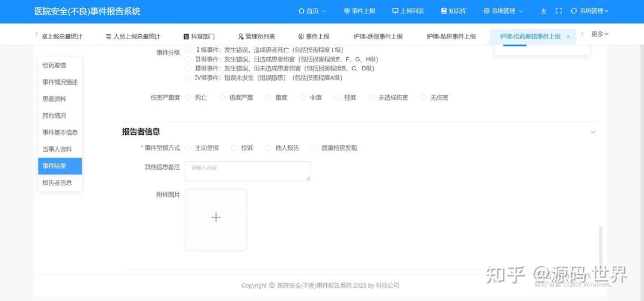Choose 轻度 for injury severity
Viewport: 644px width, 301px height.
coord(337,98)
